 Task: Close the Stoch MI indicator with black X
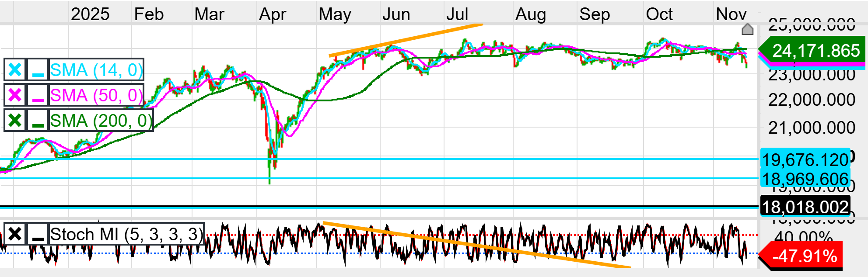pyautogui.click(x=15, y=235)
